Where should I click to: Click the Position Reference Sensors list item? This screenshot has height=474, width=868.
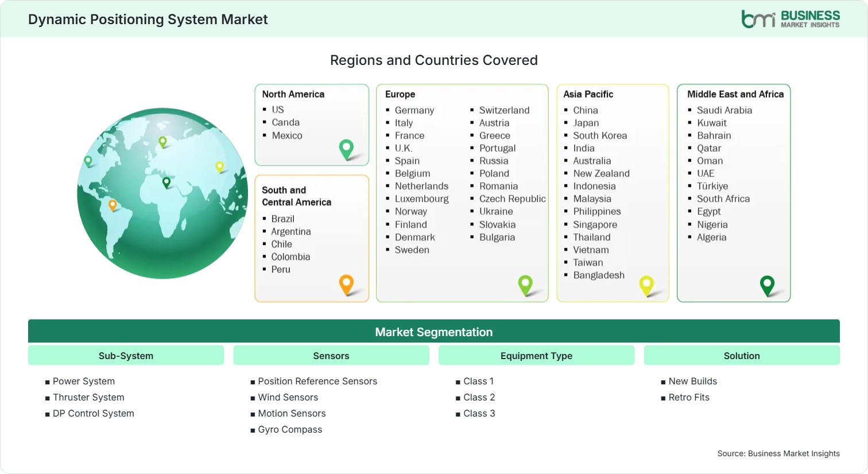pyautogui.click(x=317, y=381)
